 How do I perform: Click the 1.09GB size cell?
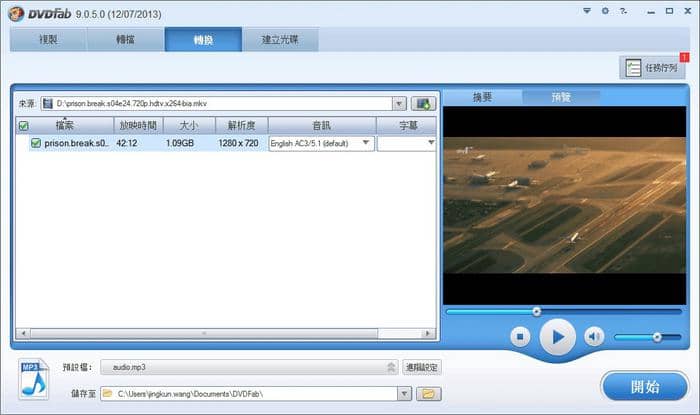tap(180, 143)
